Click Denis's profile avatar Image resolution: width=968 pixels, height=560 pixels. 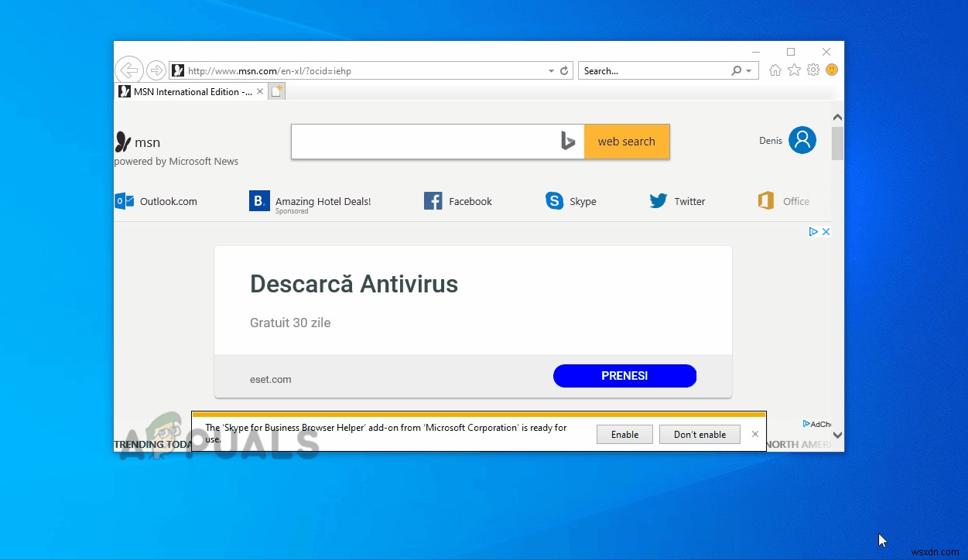(802, 140)
